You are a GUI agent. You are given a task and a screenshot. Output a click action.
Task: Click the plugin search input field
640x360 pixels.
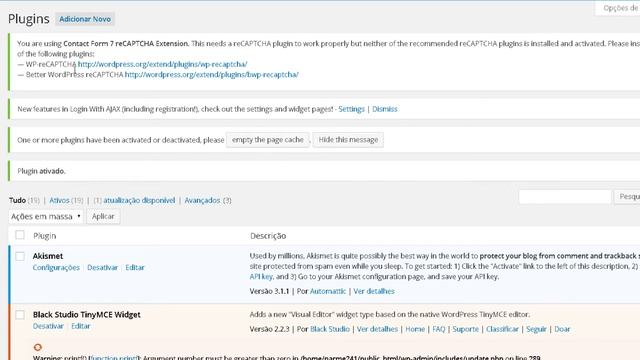[x=565, y=197]
